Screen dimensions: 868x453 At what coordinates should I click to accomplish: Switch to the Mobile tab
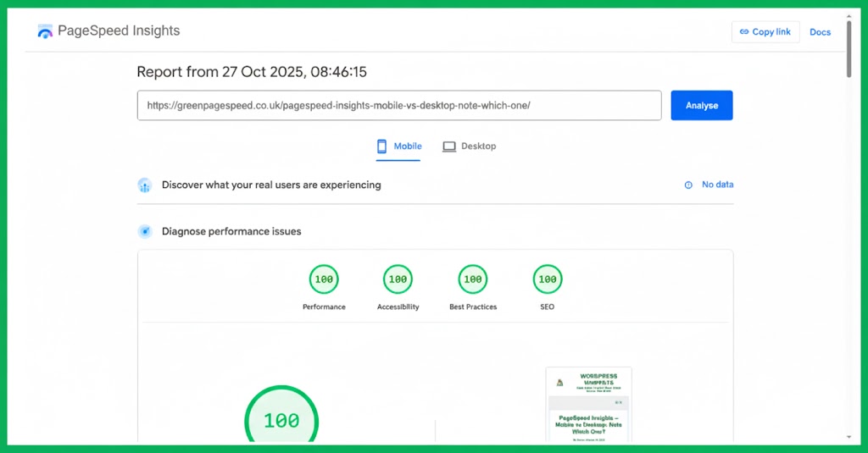coord(398,146)
